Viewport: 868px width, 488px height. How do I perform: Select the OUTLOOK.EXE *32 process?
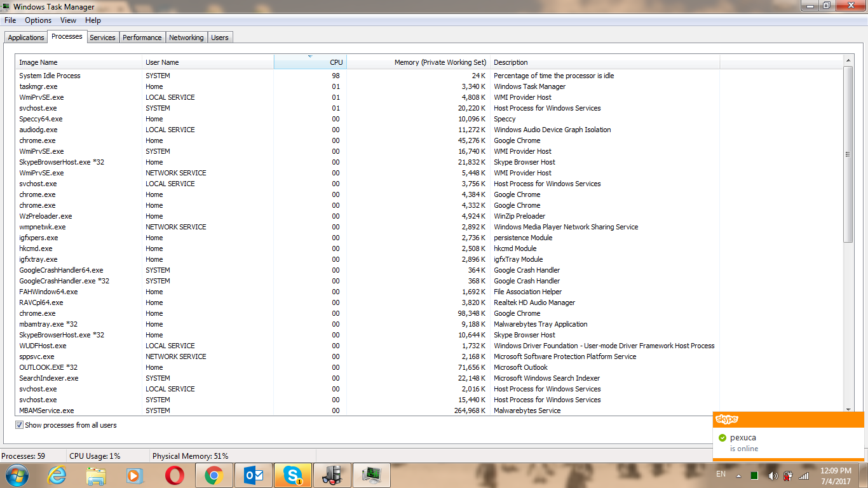429,367
